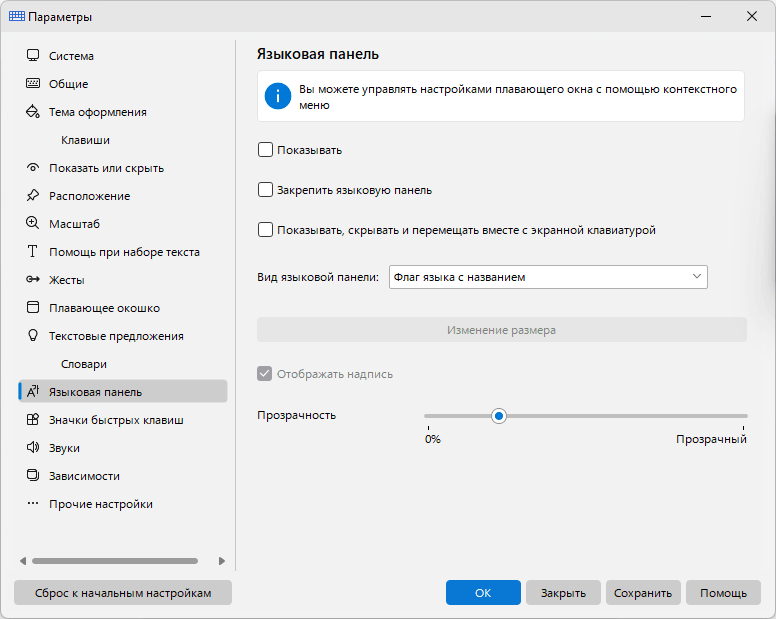The width and height of the screenshot is (776, 619).
Task: Click the lightbulb icon for Текстовые предложения
Action: [33, 335]
